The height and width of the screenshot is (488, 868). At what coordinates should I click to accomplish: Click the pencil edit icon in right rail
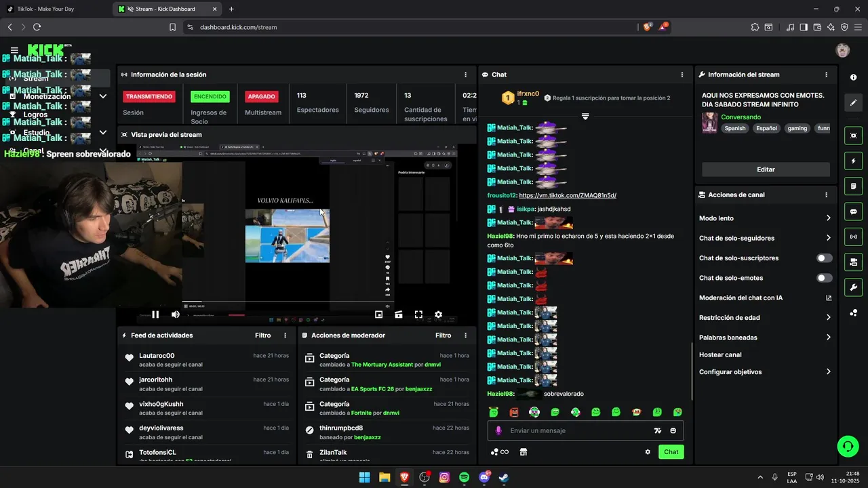[x=853, y=102]
